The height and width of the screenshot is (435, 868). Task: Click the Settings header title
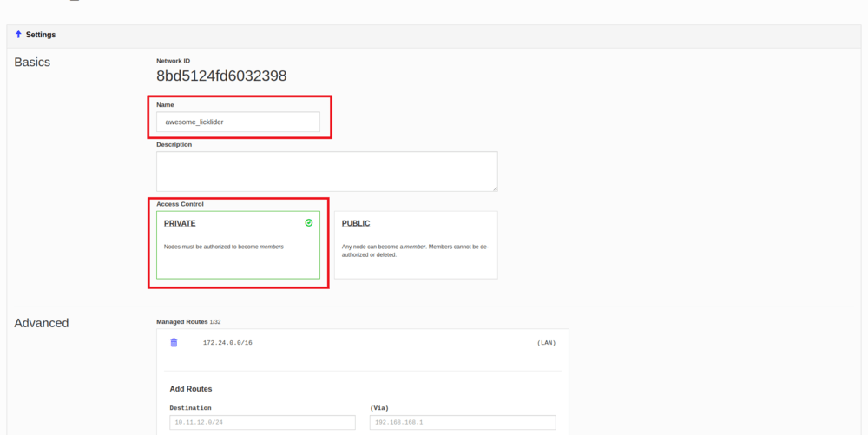(41, 35)
